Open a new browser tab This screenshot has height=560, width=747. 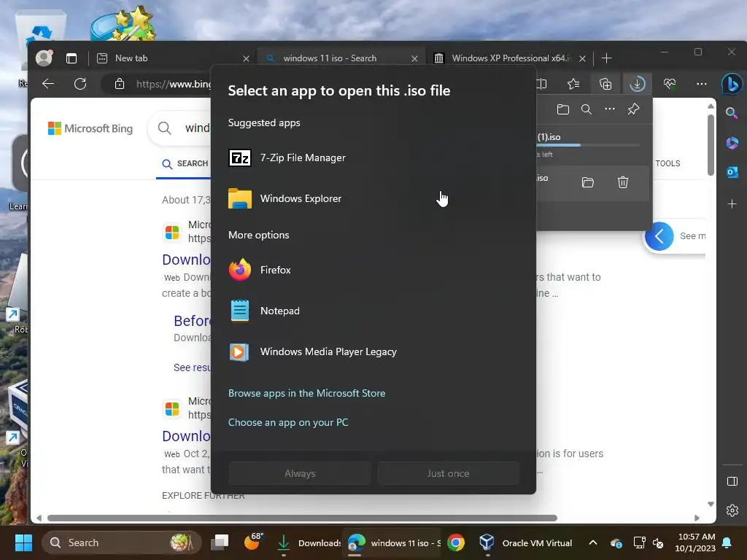pyautogui.click(x=606, y=58)
